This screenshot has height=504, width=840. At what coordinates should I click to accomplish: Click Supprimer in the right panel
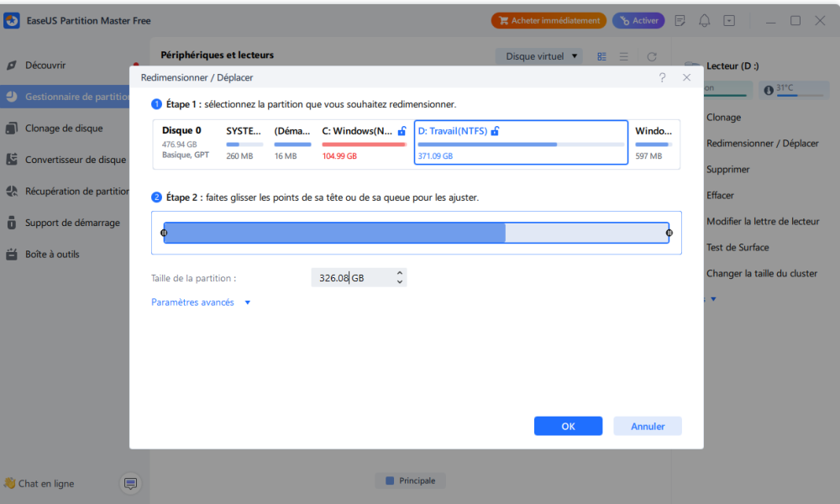pyautogui.click(x=727, y=169)
